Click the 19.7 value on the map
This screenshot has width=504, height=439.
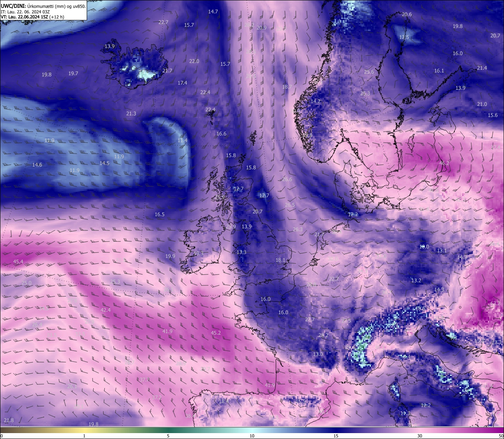[73, 74]
